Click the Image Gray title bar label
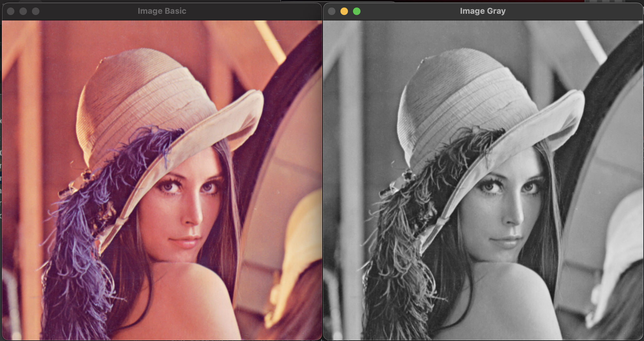Viewport: 644px width, 341px height. (483, 11)
